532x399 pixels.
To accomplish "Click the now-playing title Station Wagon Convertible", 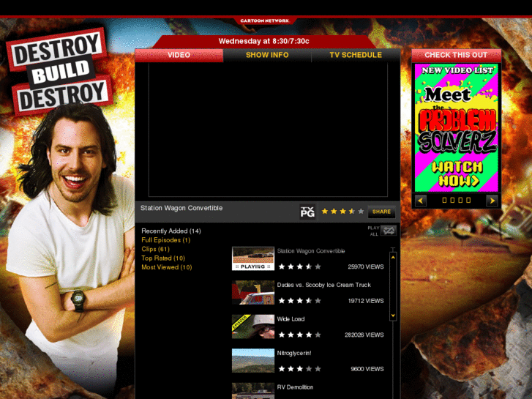I will (x=181, y=208).
